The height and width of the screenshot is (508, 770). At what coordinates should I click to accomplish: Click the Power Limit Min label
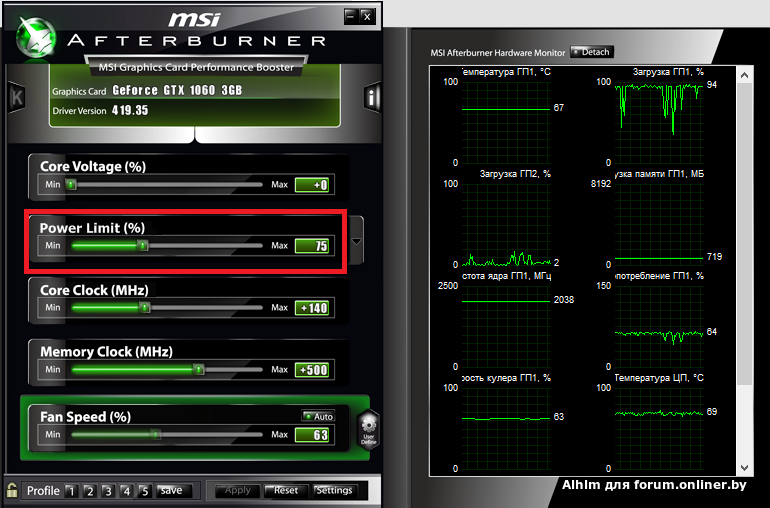tap(53, 245)
